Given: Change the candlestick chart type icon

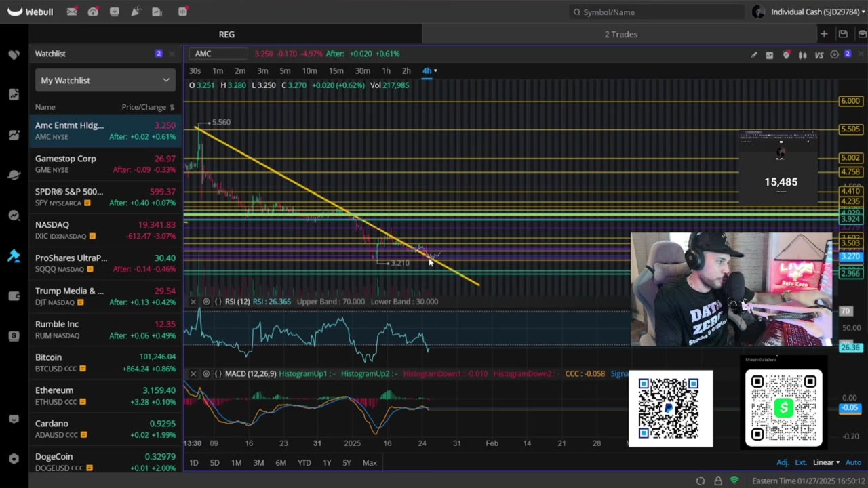Looking at the screenshot, I should [x=803, y=55].
